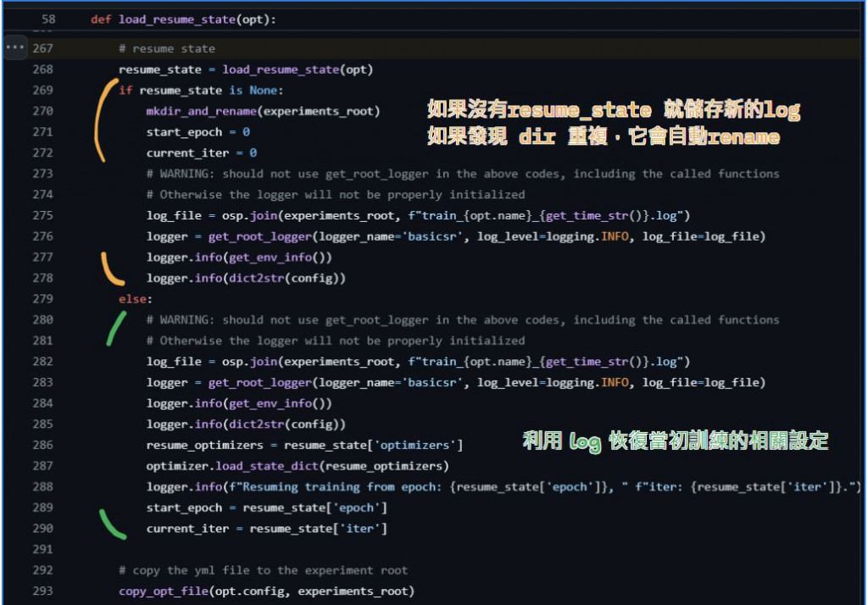Click WARNING comment on line 273
The width and height of the screenshot is (868, 605).
(x=463, y=174)
